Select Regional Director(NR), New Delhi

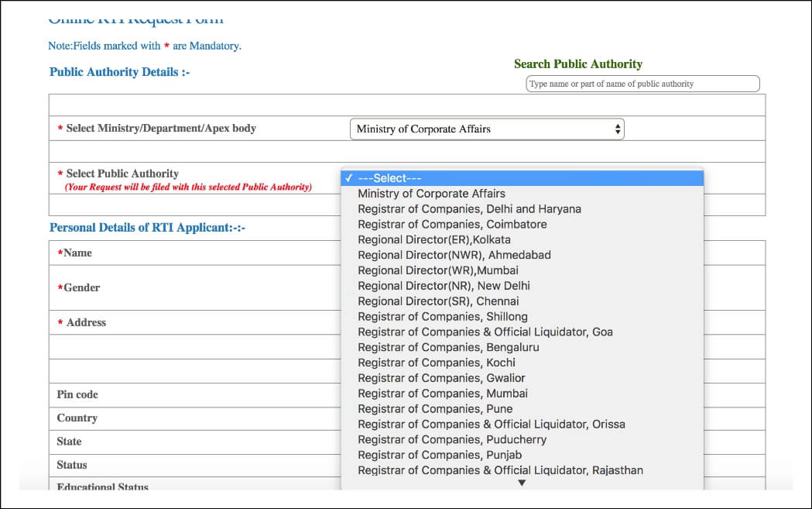(x=443, y=285)
